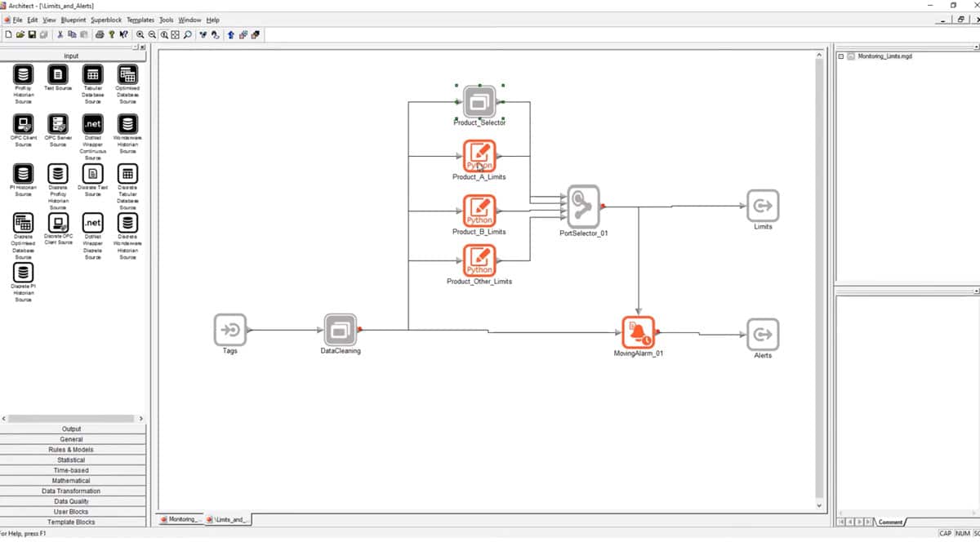Open the View menu
Image resolution: width=980 pixels, height=551 pixels.
[x=50, y=20]
